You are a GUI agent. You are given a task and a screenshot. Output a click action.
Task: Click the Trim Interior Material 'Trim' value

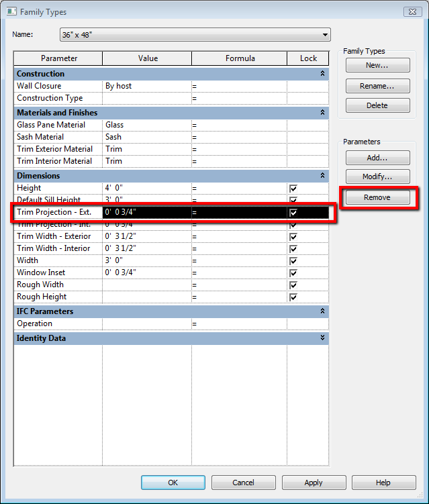click(146, 161)
